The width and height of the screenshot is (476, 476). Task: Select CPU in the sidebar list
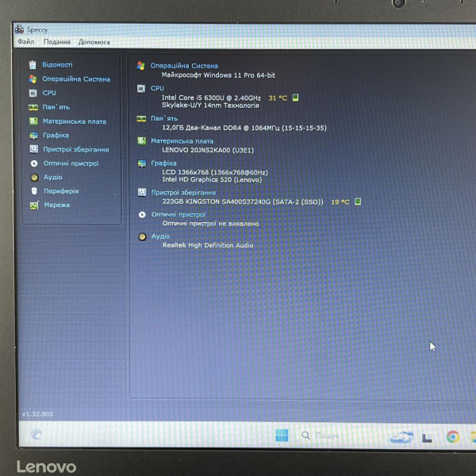(x=49, y=93)
